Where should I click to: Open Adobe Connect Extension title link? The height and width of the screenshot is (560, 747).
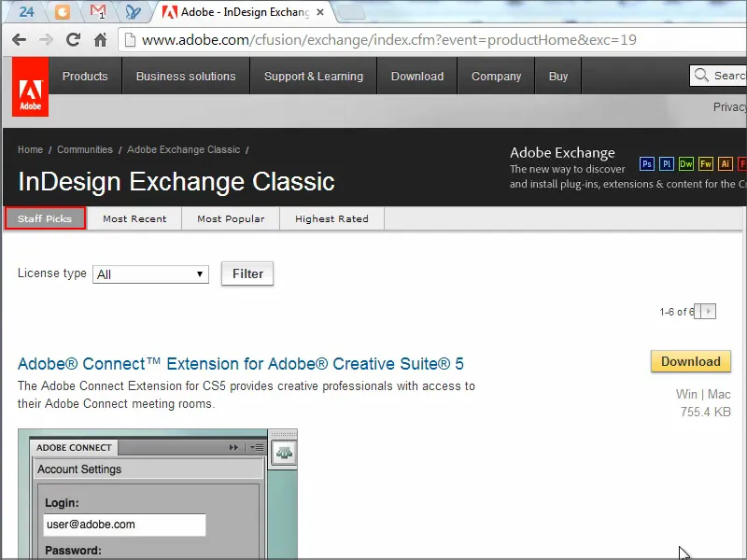pyautogui.click(x=241, y=364)
